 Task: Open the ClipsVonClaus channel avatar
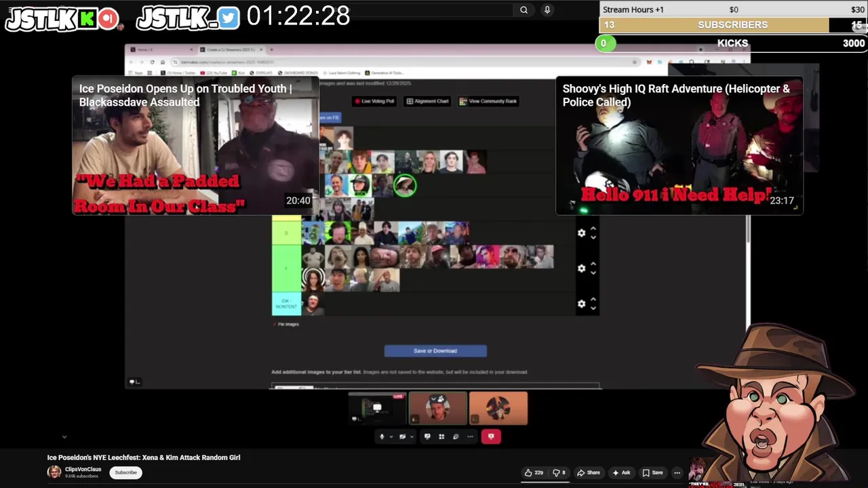(x=54, y=472)
